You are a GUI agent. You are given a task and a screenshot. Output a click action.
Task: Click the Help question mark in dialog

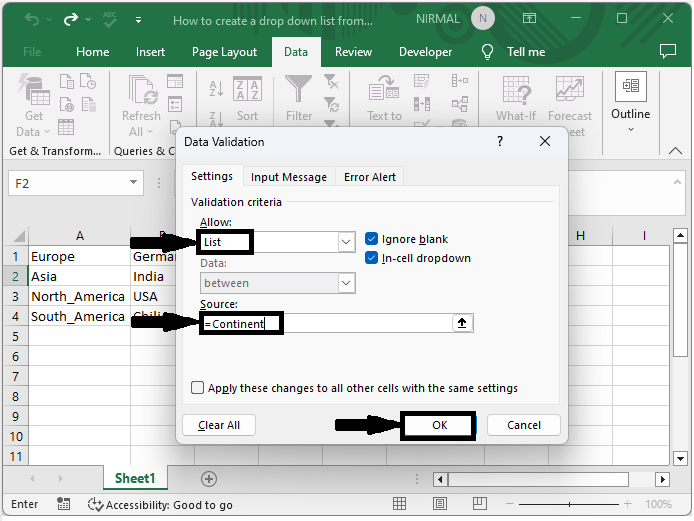(500, 141)
